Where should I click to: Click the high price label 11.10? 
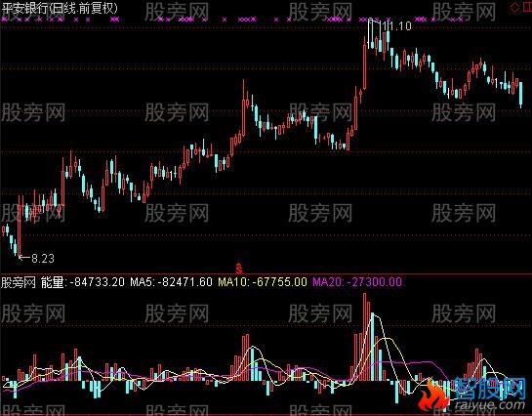[x=396, y=25]
